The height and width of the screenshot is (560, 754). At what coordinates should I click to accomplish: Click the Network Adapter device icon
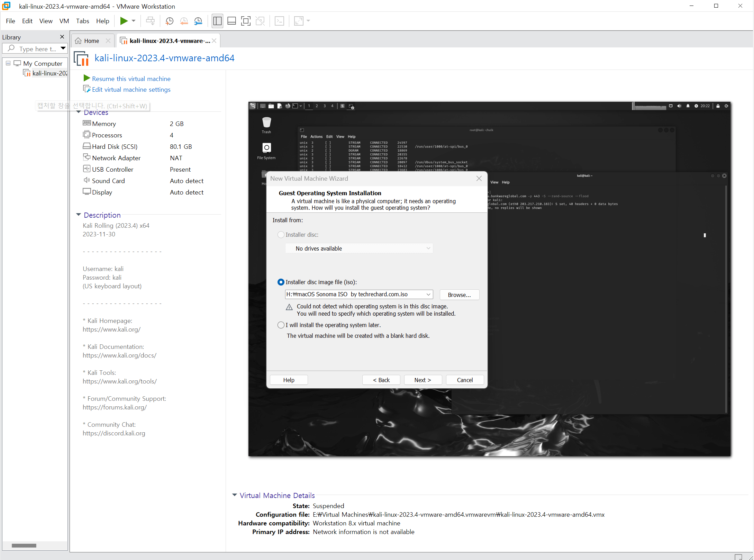coord(87,157)
